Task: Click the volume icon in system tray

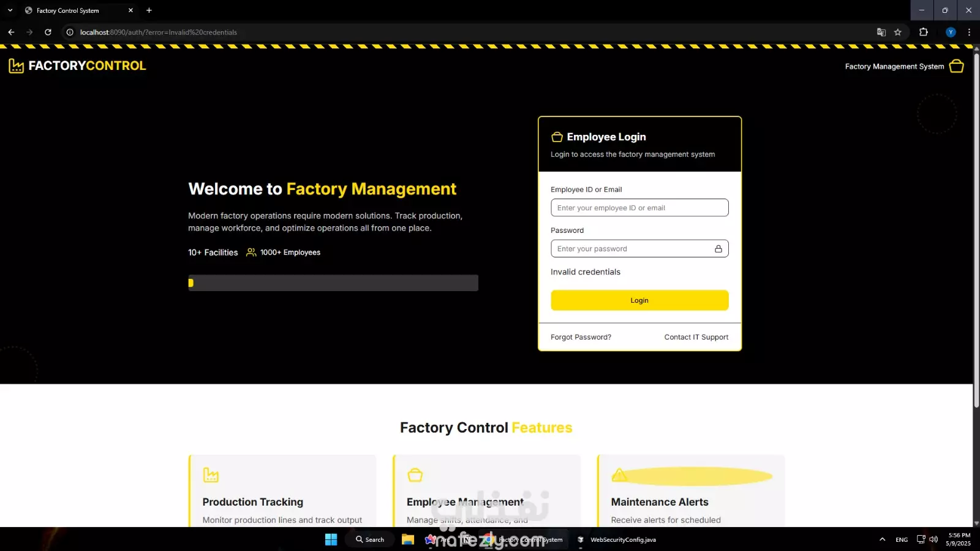Action: point(933,539)
